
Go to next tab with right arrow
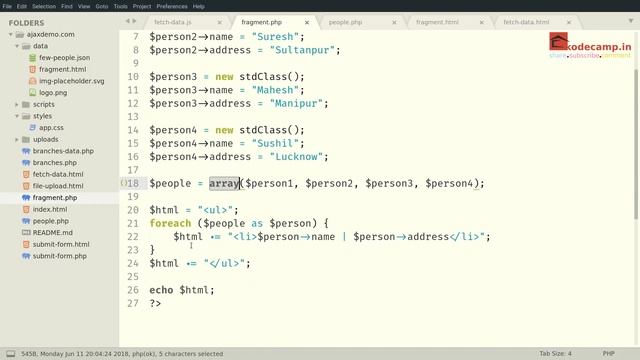point(134,21)
